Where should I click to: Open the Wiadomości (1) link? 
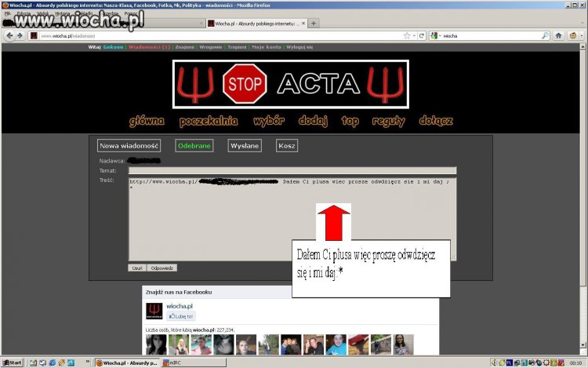(x=149, y=47)
